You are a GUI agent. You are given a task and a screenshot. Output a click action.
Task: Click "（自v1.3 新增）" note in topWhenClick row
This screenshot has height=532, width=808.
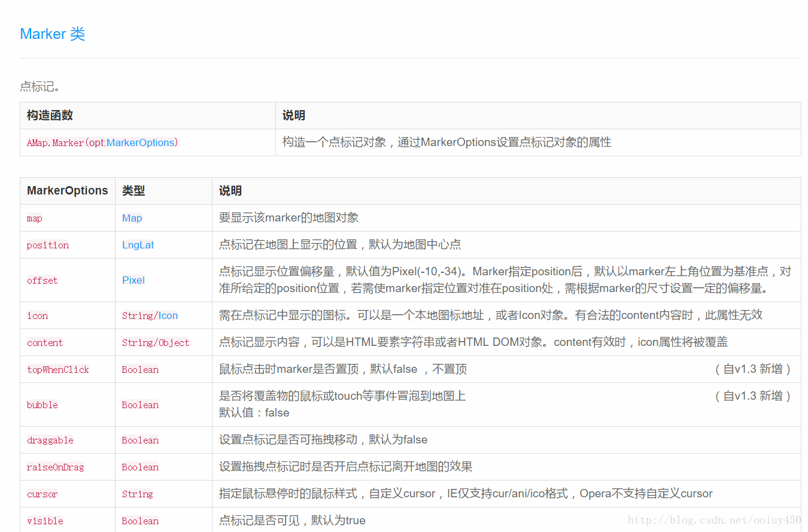[x=753, y=369]
